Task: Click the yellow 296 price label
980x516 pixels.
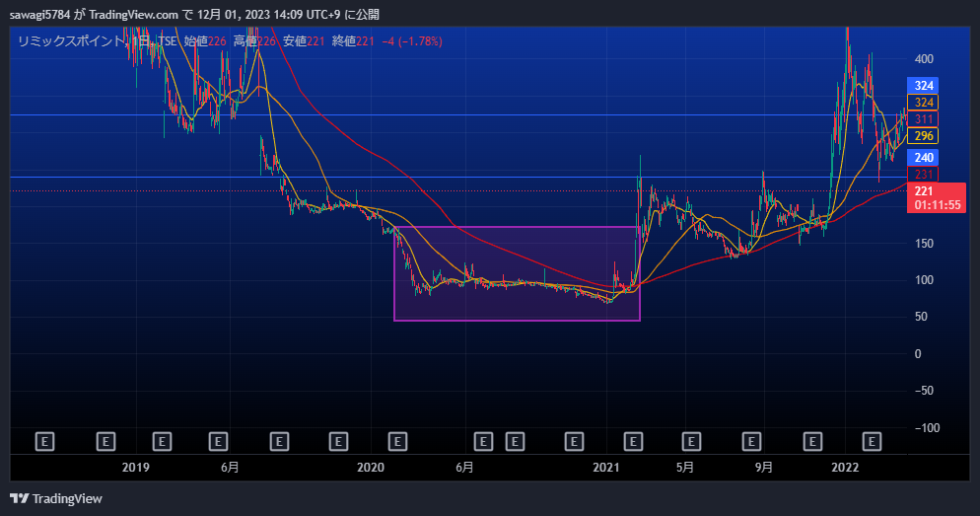Action: pos(924,136)
